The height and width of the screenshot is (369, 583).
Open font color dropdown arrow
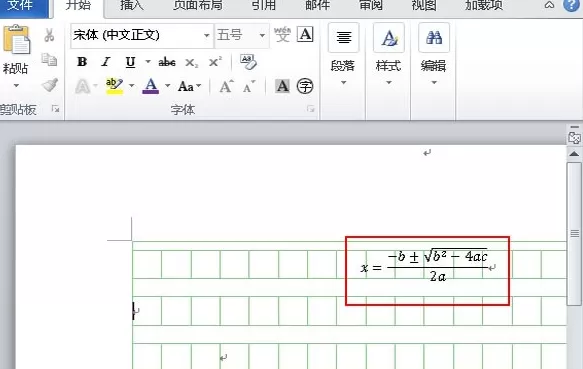[168, 86]
